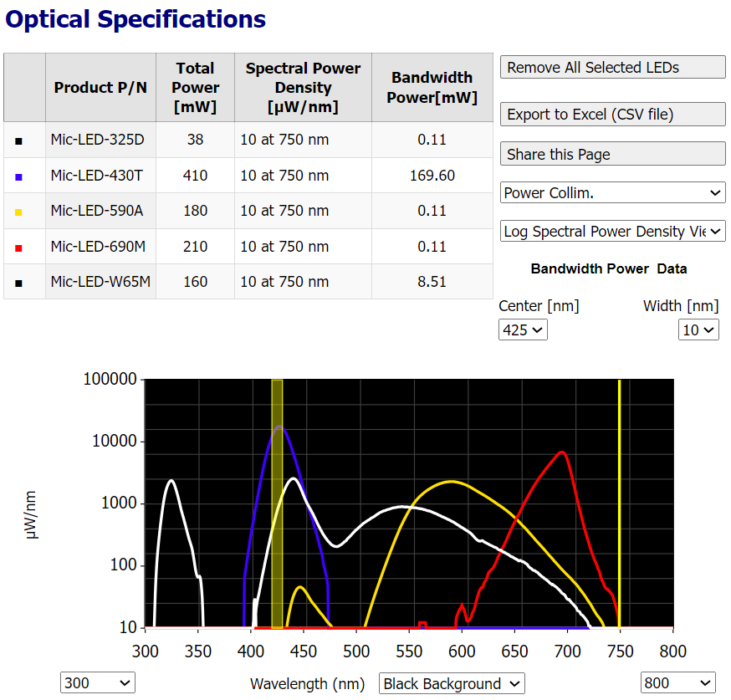Change the Black Background chart dropdown
This screenshot has height=700, width=731.
(452, 683)
